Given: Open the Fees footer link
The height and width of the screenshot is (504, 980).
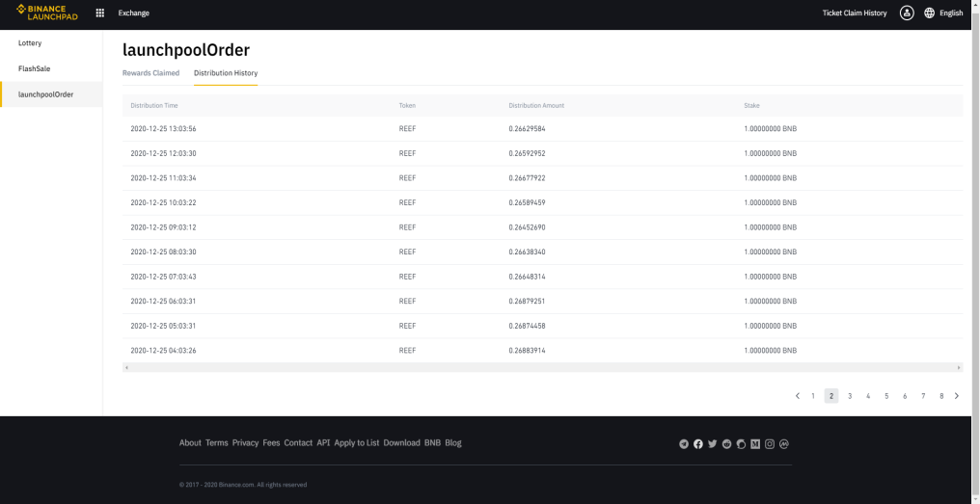Looking at the screenshot, I should tap(271, 442).
